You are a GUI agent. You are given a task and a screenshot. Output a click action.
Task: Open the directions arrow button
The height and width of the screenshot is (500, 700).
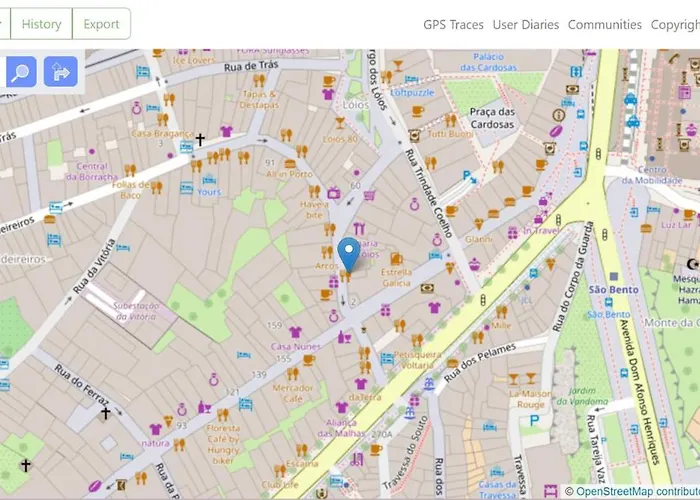tap(61, 71)
